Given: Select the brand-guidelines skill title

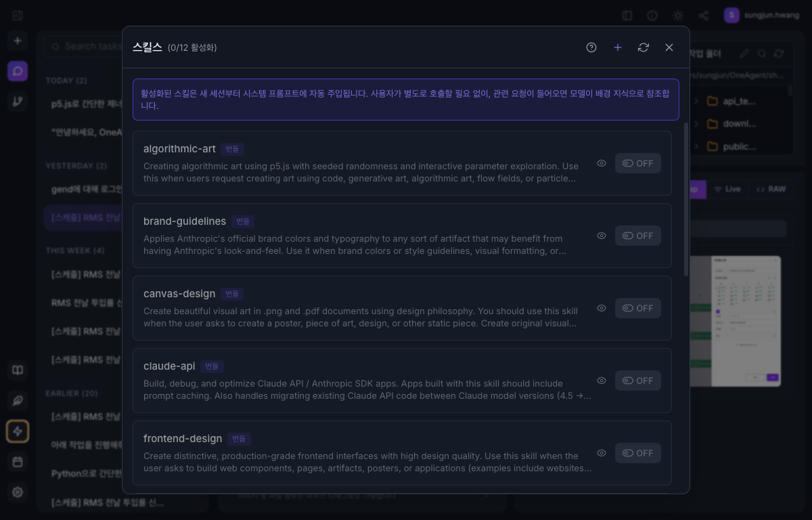Looking at the screenshot, I should point(185,221).
